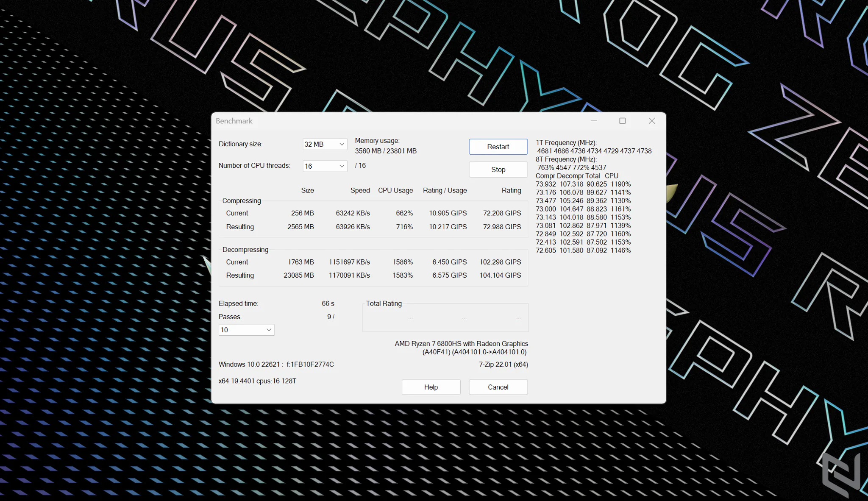The height and width of the screenshot is (501, 868).
Task: Click the 7-Zip 22.01 (x64) version label
Action: [x=504, y=365]
